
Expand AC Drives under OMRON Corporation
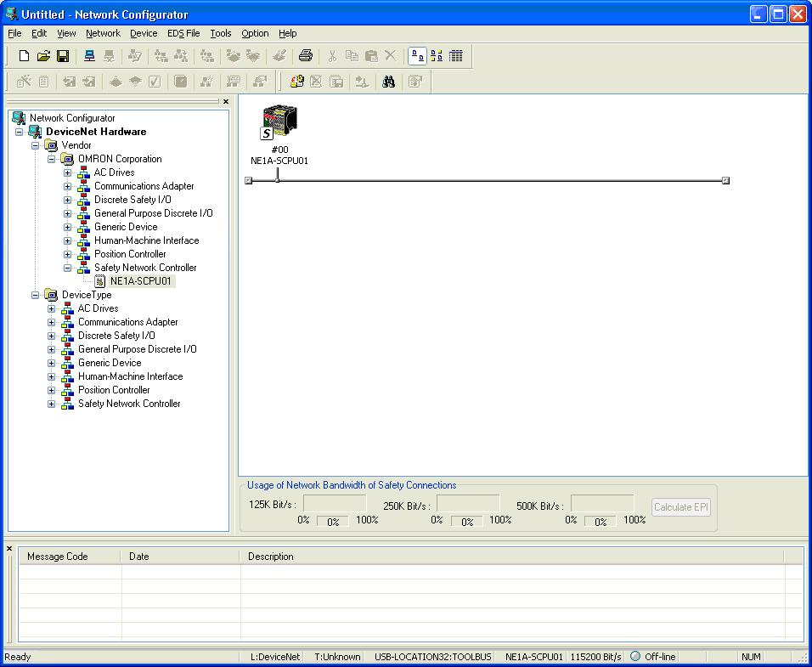67,173
